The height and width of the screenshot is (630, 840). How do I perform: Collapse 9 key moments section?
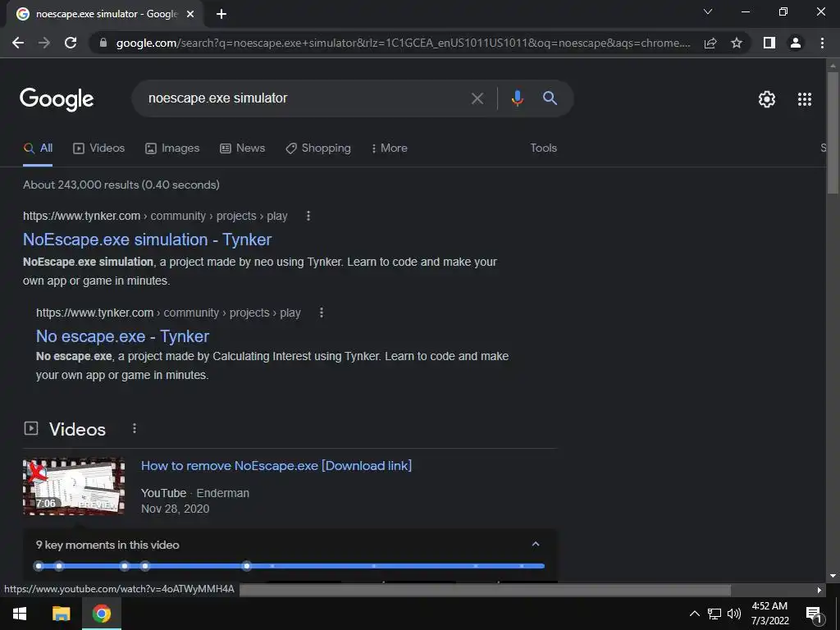pos(535,545)
